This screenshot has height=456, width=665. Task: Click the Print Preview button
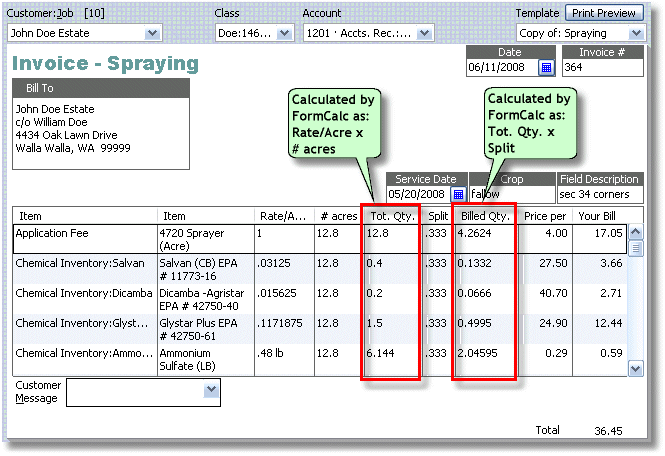[604, 13]
